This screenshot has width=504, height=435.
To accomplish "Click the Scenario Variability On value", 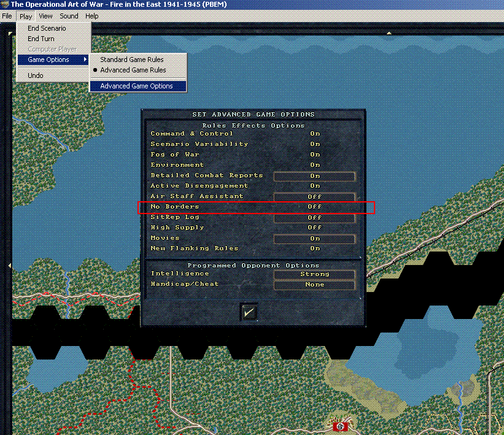I will pyautogui.click(x=315, y=144).
